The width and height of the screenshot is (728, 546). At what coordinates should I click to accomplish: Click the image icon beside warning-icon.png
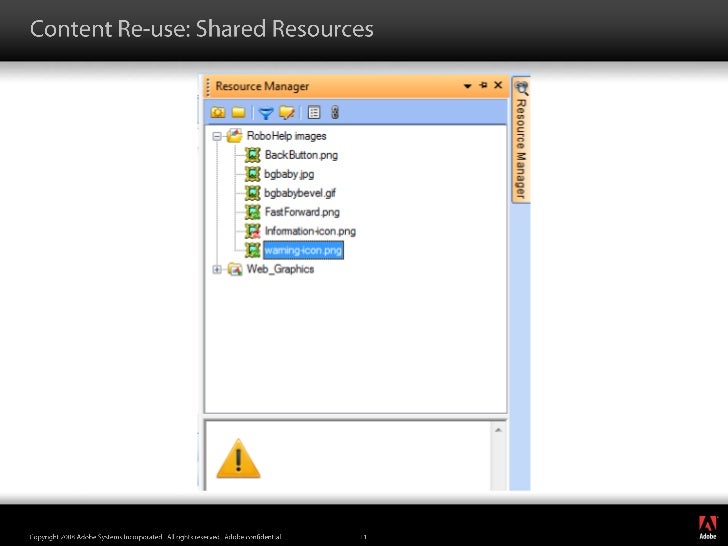[253, 250]
